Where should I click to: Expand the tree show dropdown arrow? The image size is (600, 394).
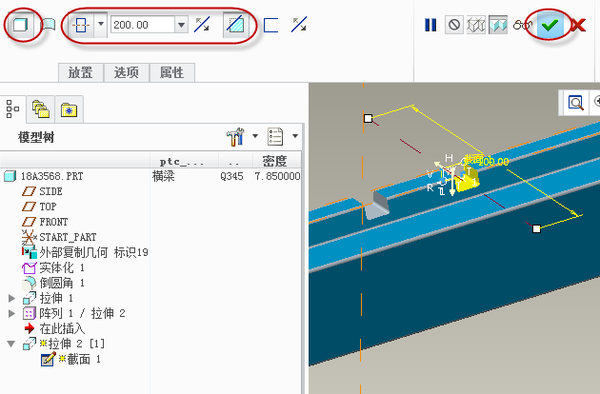click(295, 136)
